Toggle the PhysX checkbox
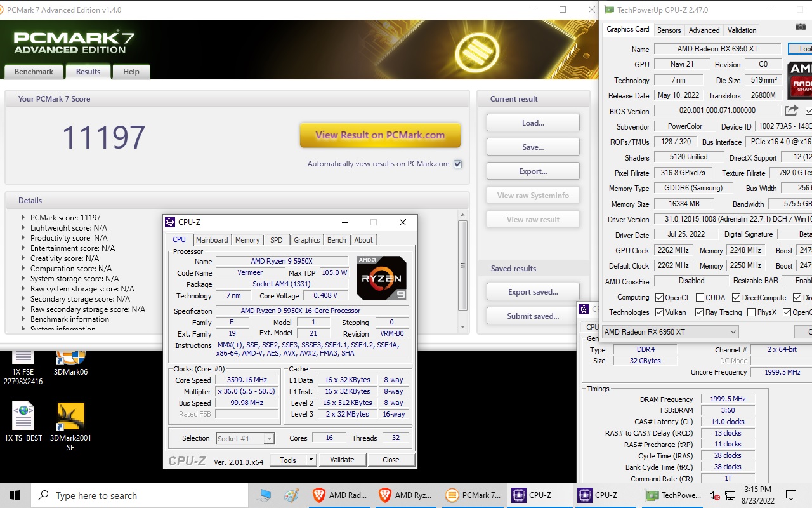The height and width of the screenshot is (508, 812). pos(751,312)
